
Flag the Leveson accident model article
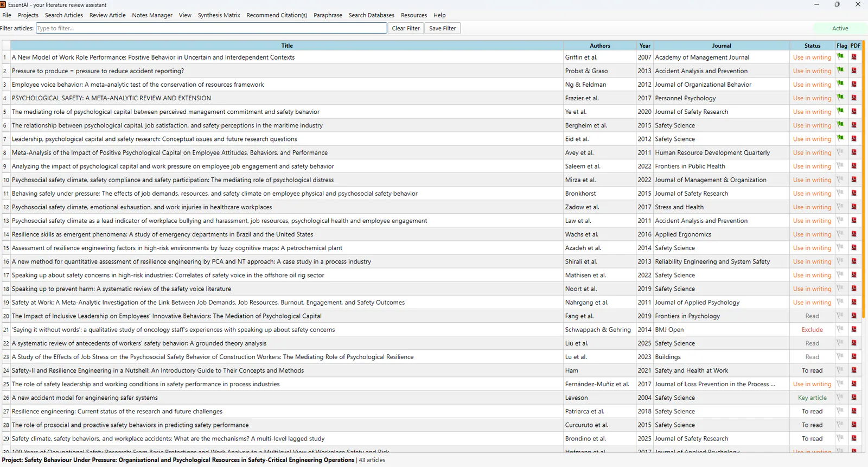pyautogui.click(x=840, y=397)
